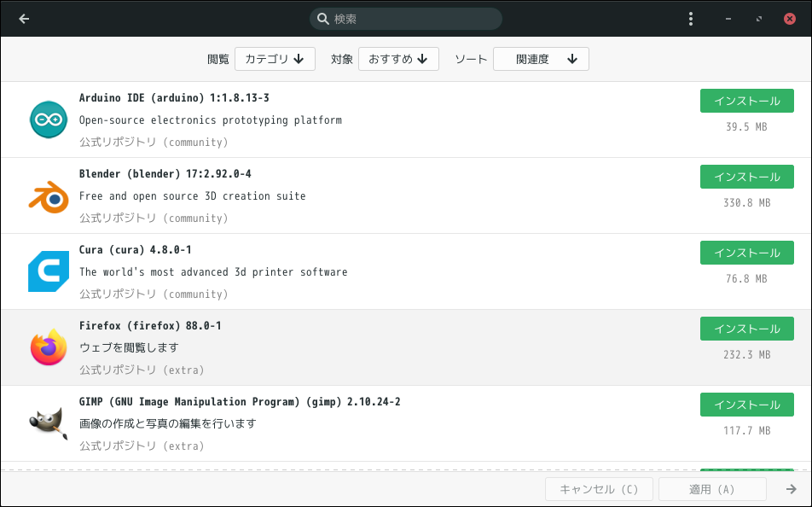Install Arduino IDE with the インストール button

pos(747,101)
